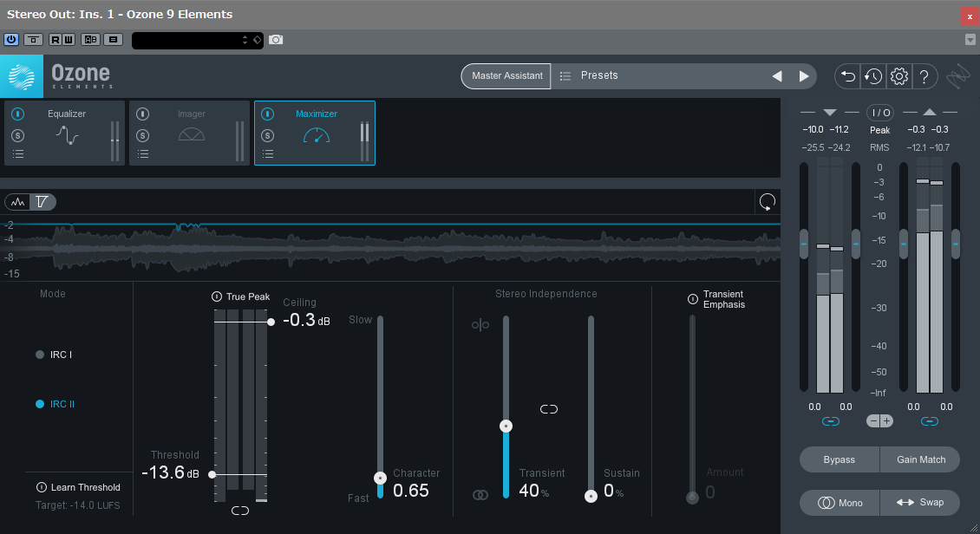The image size is (980, 534).
Task: Click the Transient Emphasis Amount slider handle
Action: 692,498
